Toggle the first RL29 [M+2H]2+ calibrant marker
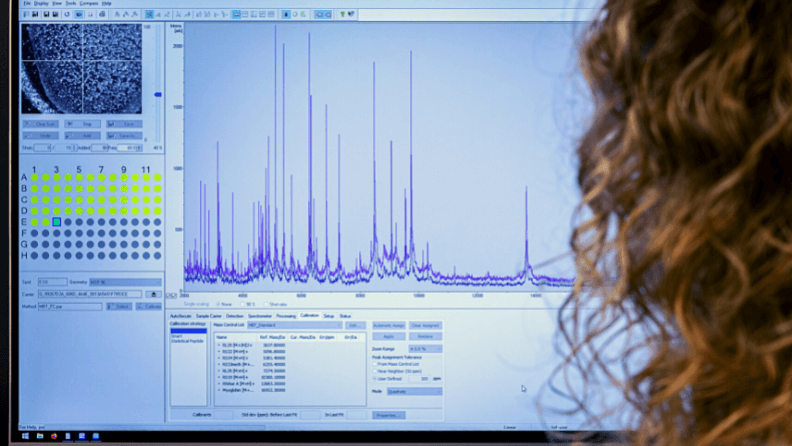The width and height of the screenshot is (792, 446). [219, 345]
